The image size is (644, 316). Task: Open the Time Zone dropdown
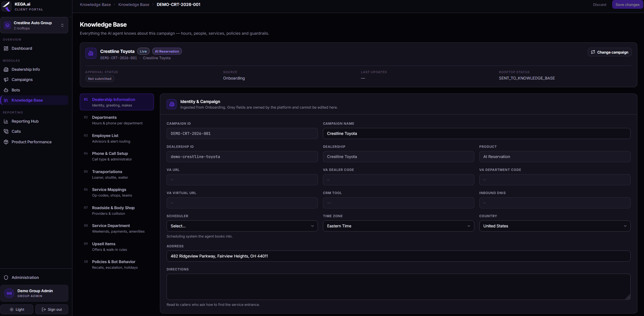[398, 226]
